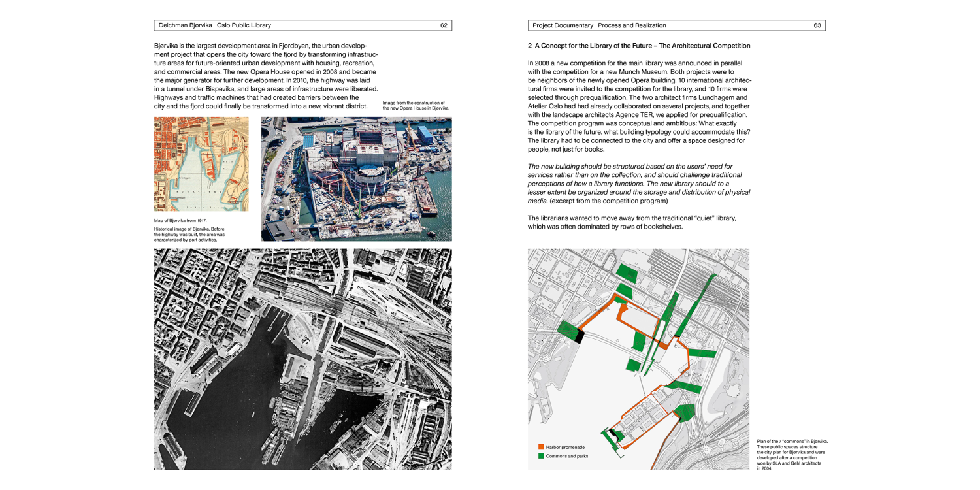Click the paragraph starting 'In 2008 a new competition'
Screen dimensions: 980x490
pyautogui.click(x=638, y=106)
